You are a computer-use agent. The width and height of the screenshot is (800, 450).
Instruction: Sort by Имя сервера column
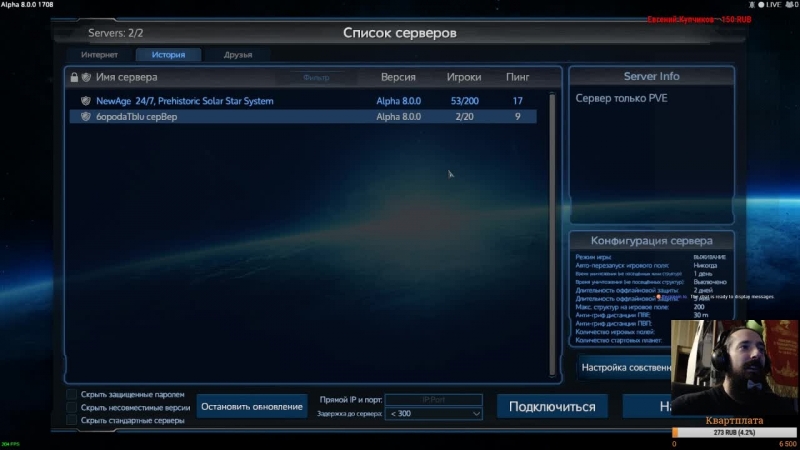click(x=127, y=77)
